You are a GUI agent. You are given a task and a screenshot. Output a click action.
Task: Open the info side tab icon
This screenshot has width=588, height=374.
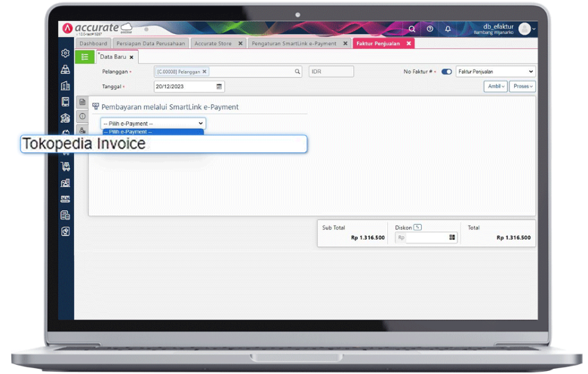(82, 116)
